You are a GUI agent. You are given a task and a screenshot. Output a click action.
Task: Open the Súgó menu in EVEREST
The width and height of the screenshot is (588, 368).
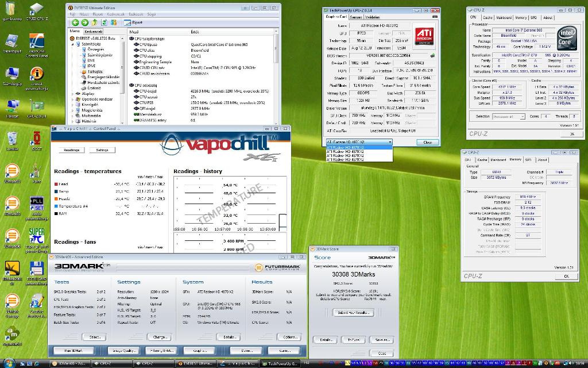(152, 14)
